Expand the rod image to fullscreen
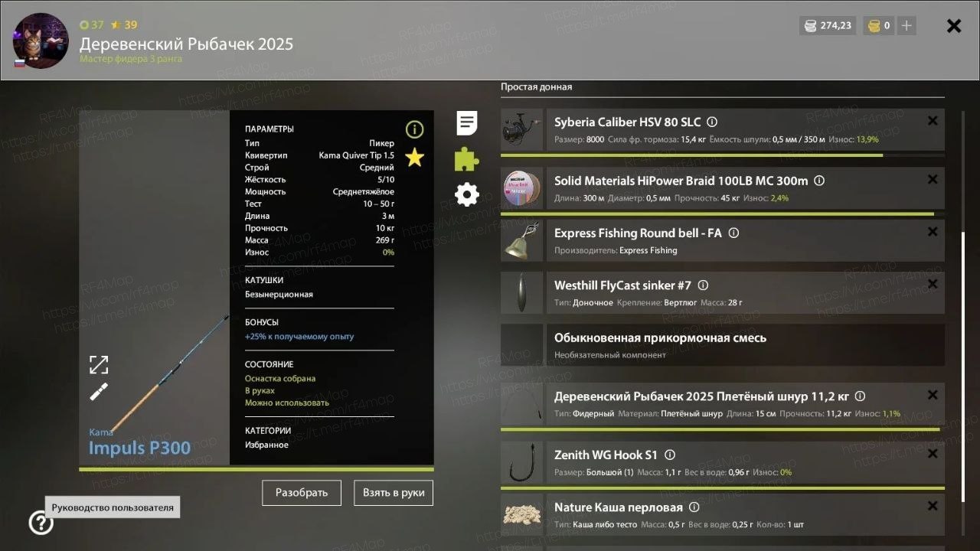 coord(99,365)
